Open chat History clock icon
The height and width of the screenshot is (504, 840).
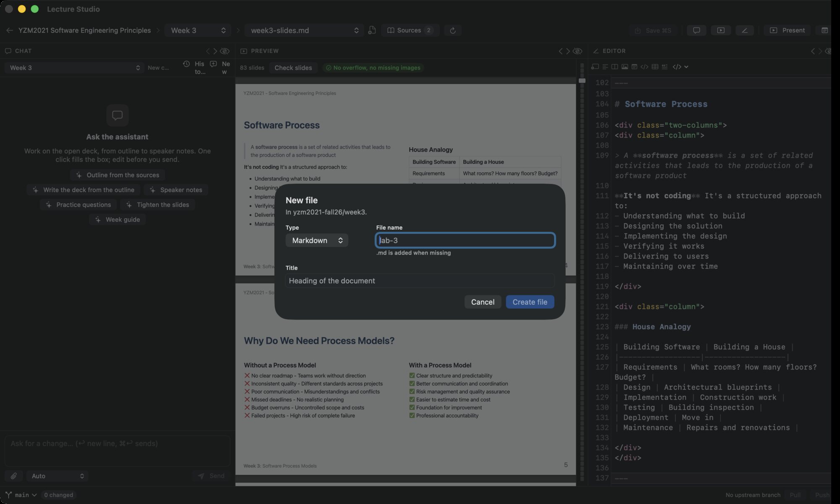point(186,64)
